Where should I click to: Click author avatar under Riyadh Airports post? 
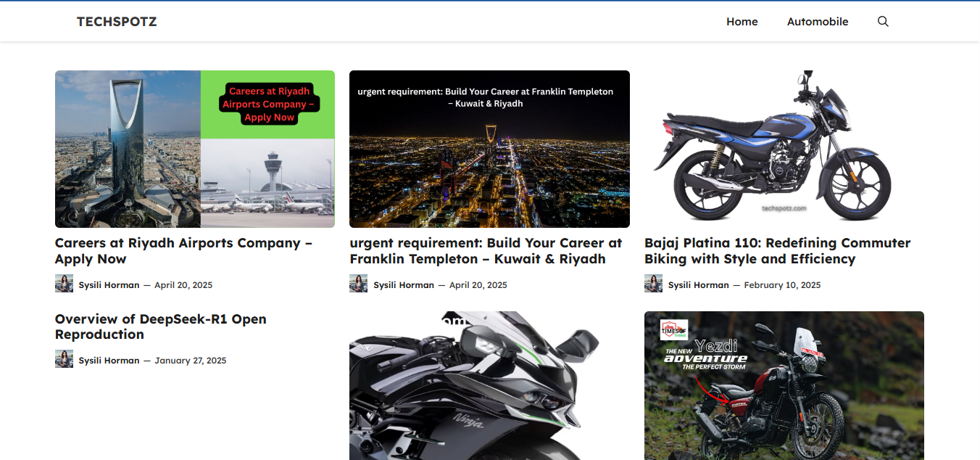click(64, 284)
